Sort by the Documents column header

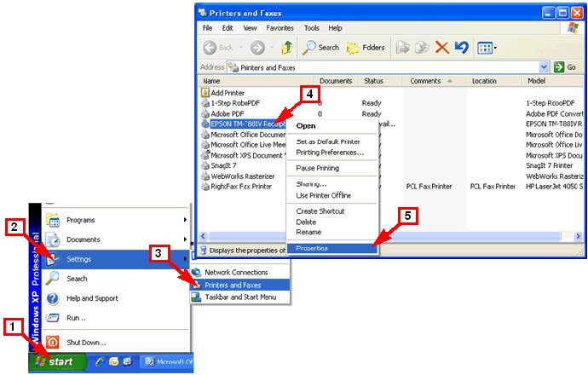[x=336, y=81]
